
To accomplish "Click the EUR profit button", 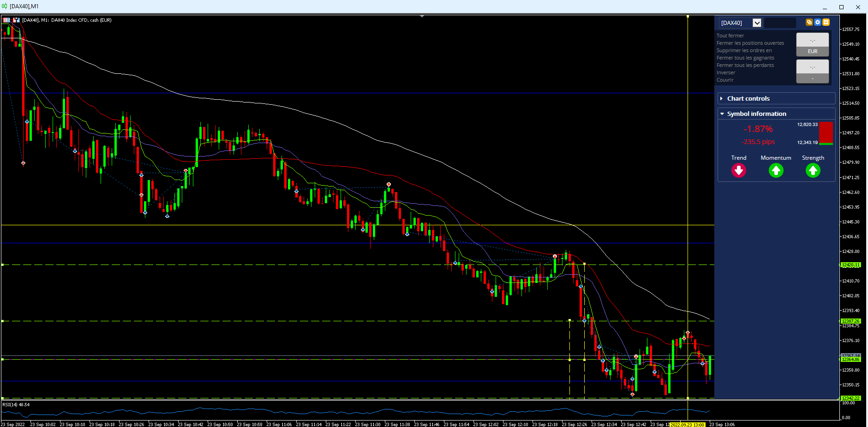I will point(813,51).
